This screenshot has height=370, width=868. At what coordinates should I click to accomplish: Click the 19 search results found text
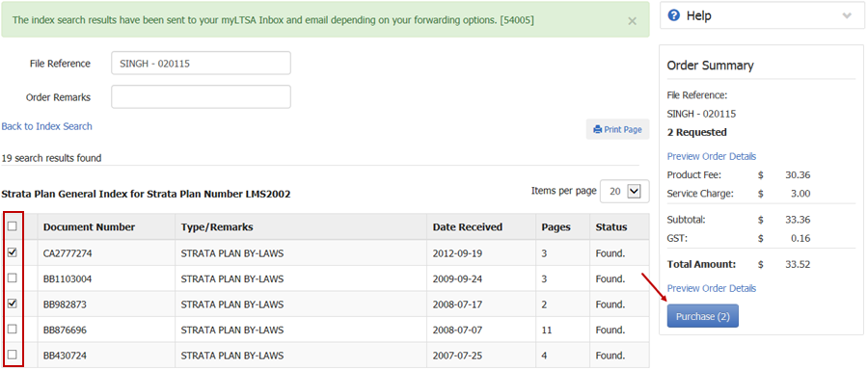pos(51,158)
